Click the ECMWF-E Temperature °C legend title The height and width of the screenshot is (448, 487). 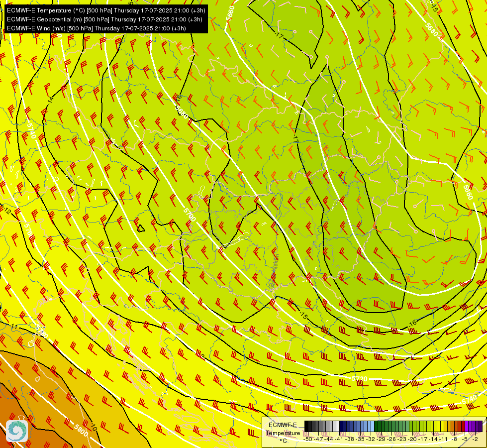tap(283, 433)
